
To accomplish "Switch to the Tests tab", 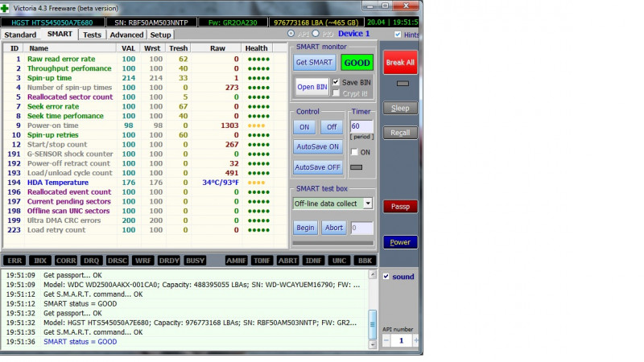I will click(92, 35).
